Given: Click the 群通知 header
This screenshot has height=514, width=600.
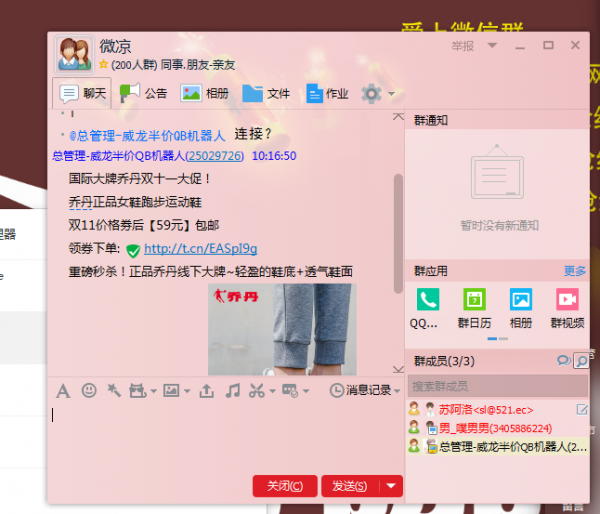Looking at the screenshot, I should (x=431, y=121).
